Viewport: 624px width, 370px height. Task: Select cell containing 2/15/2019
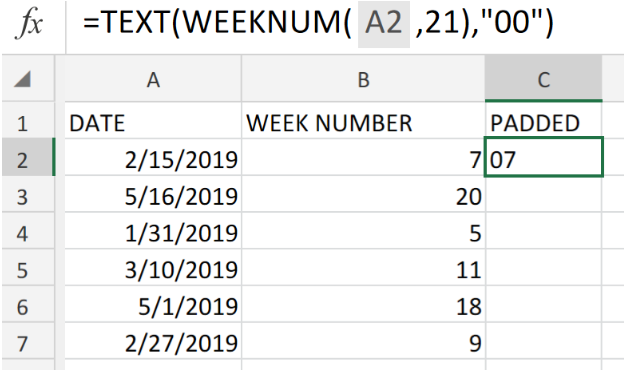tap(153, 157)
